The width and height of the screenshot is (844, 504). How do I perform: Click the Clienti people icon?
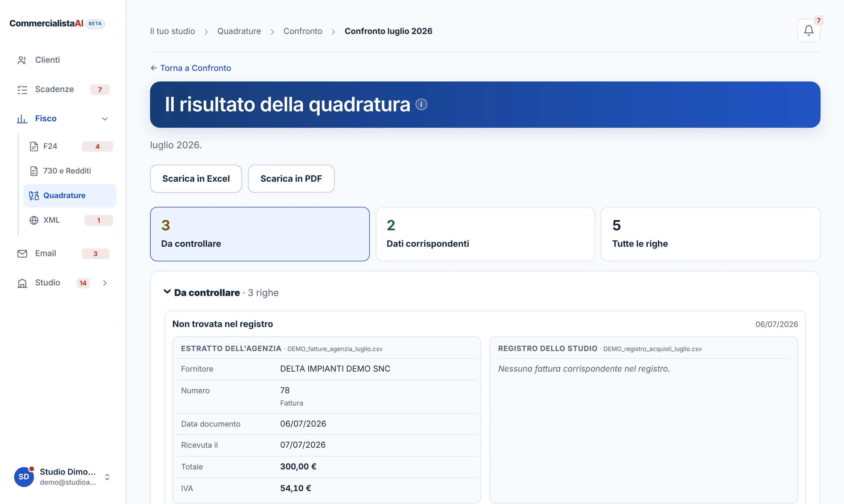tap(22, 60)
